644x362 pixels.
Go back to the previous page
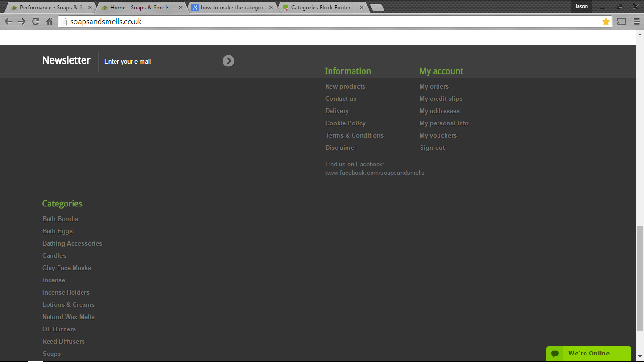[8, 21]
